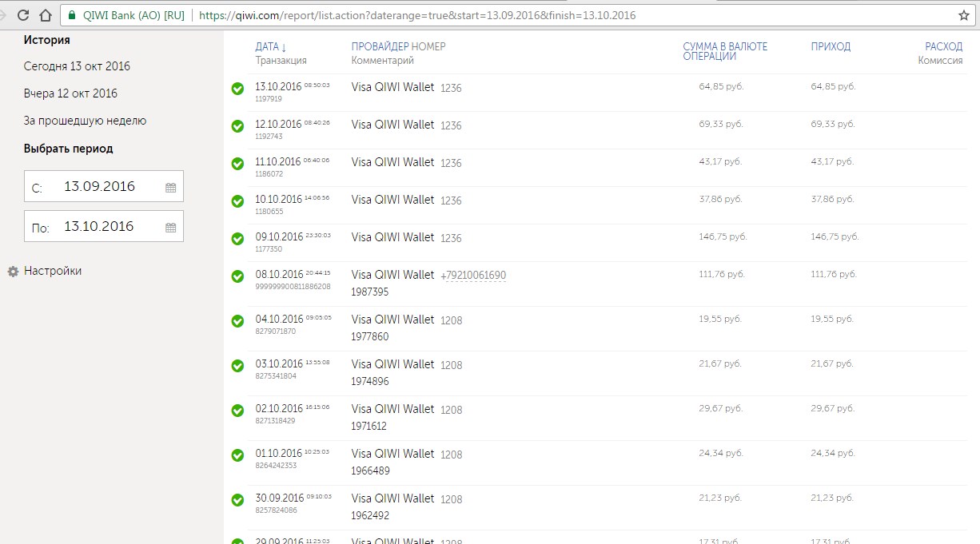980x544 pixels.
Task: Bookmark this page with the star icon
Action: [x=963, y=15]
